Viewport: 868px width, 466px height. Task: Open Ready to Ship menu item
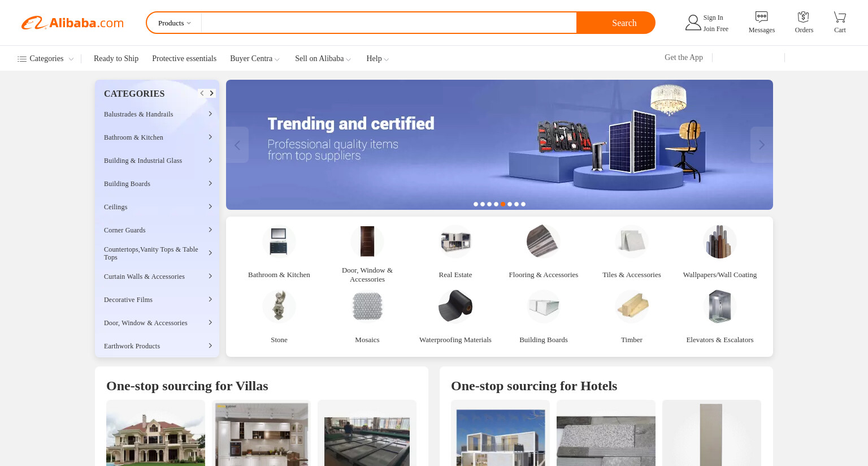[x=116, y=59]
